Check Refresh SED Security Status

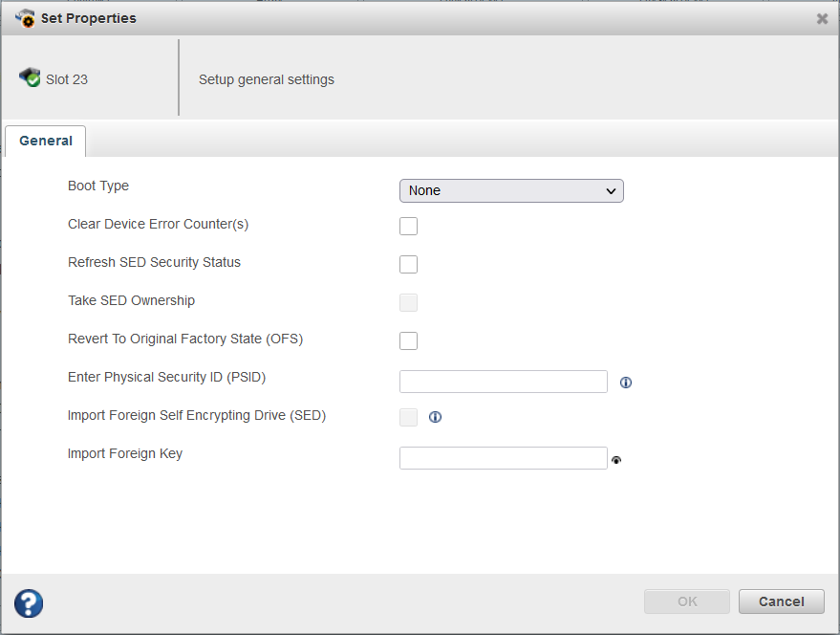point(408,264)
